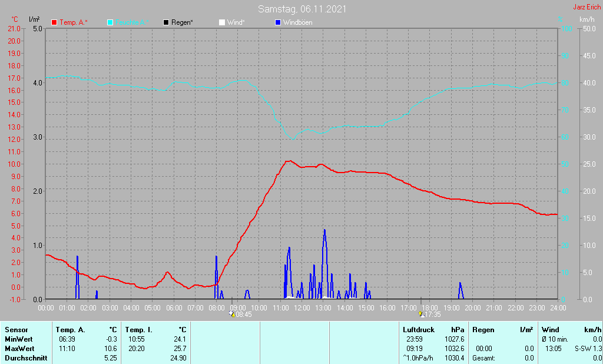The image size is (603, 364).
Task: Click the cyan humidity legend square
Action: click(110, 22)
